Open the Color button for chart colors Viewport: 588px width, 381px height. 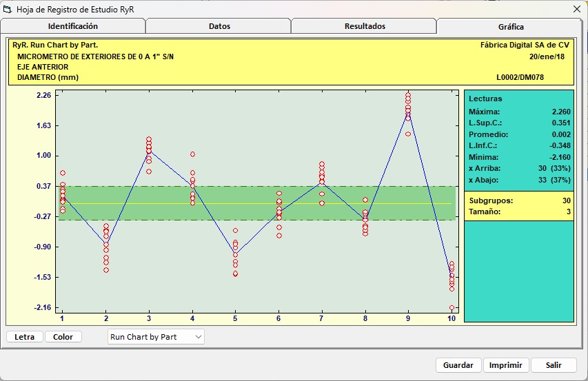(63, 337)
